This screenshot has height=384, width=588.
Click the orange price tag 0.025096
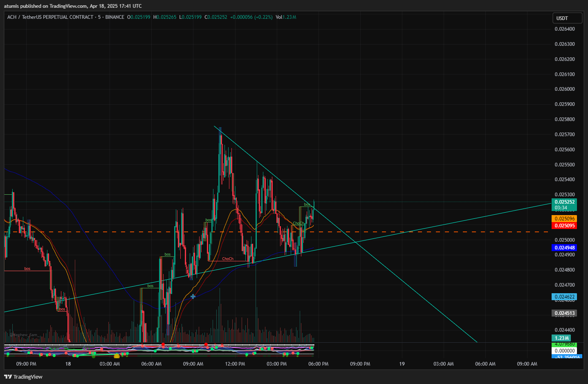point(564,219)
